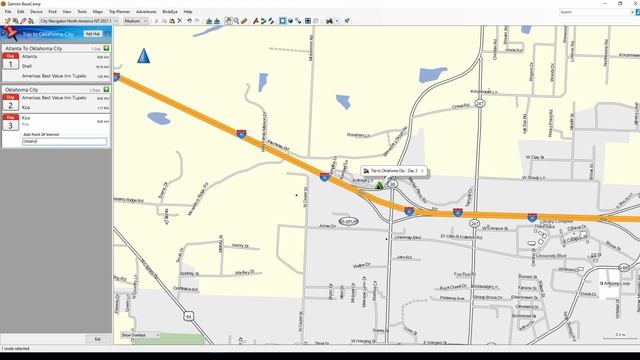640x360 pixels.
Task: Select the blue square Select tool
Action: coord(282,21)
